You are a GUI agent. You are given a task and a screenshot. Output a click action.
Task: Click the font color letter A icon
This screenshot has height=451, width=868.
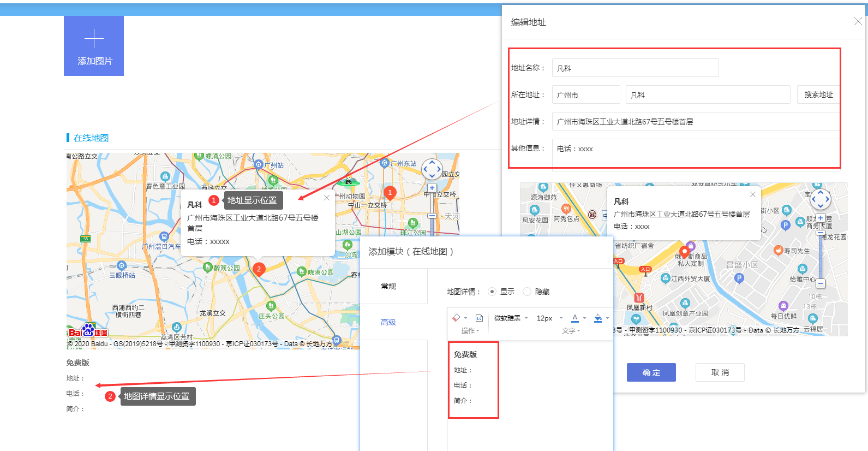(x=575, y=318)
